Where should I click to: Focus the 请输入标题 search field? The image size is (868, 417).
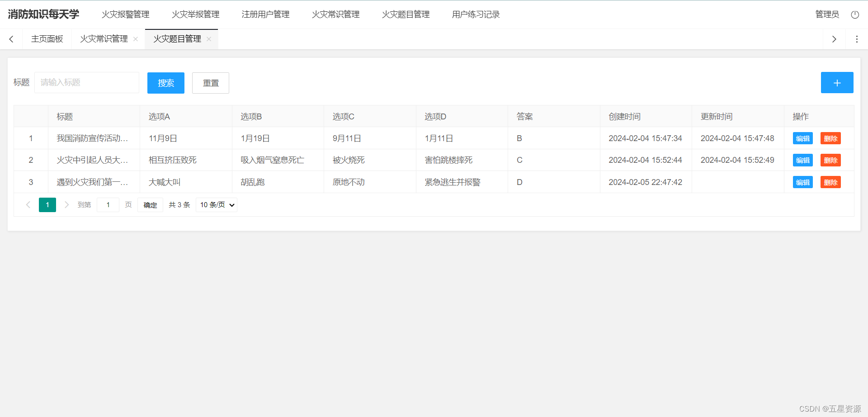coord(87,83)
